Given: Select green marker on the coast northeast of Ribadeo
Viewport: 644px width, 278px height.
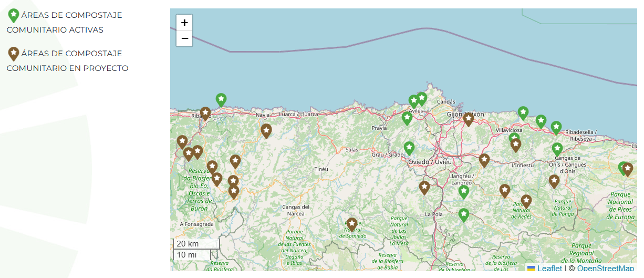Looking at the screenshot, I should (221, 99).
